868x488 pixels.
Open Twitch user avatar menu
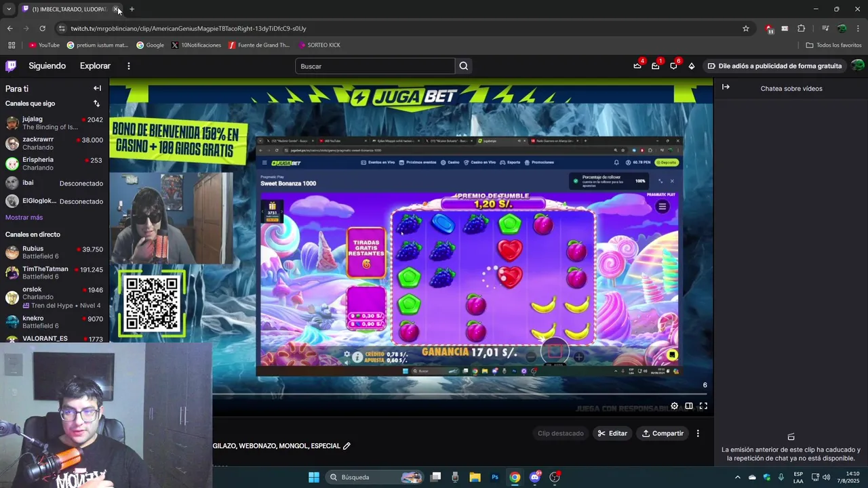coord(857,66)
